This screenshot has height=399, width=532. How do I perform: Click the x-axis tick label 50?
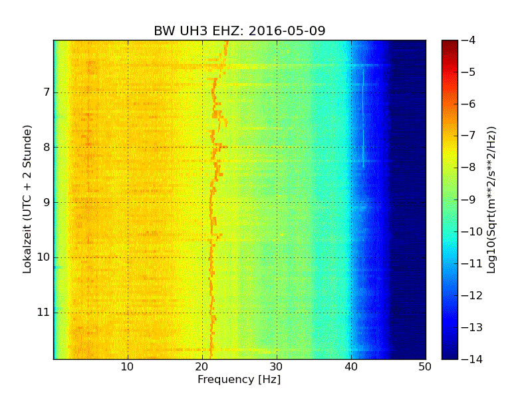coord(425,367)
